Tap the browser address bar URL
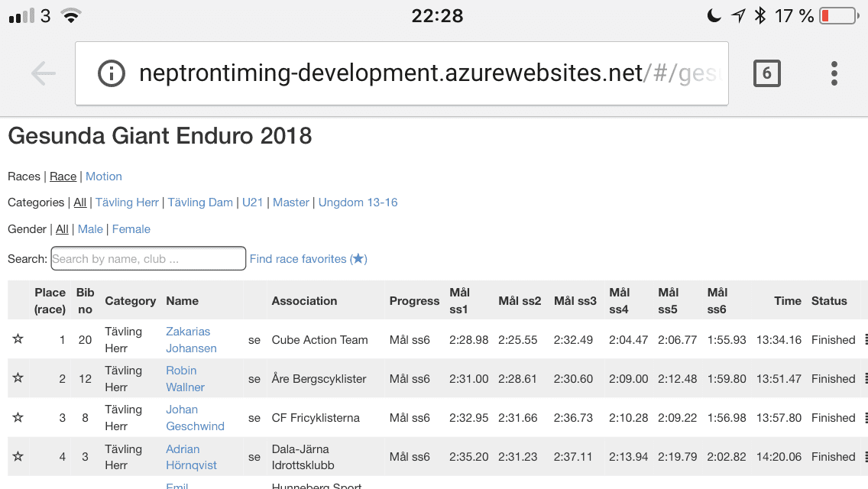This screenshot has height=489, width=868. tap(401, 73)
